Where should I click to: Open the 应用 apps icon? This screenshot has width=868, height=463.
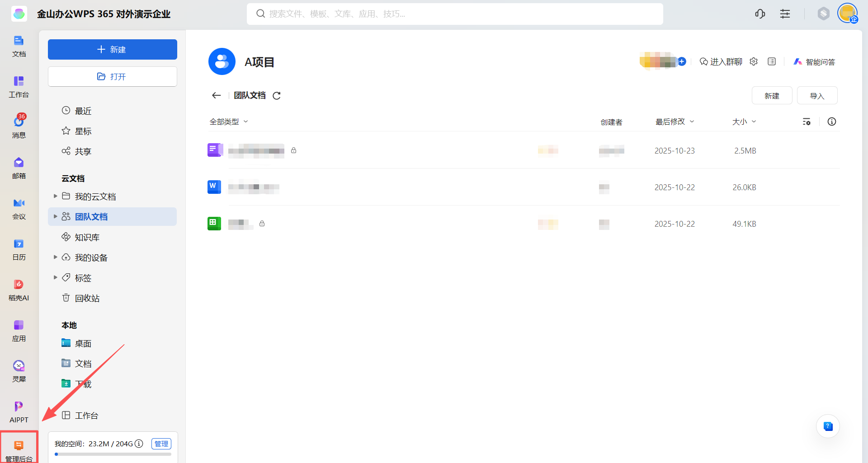tap(19, 331)
